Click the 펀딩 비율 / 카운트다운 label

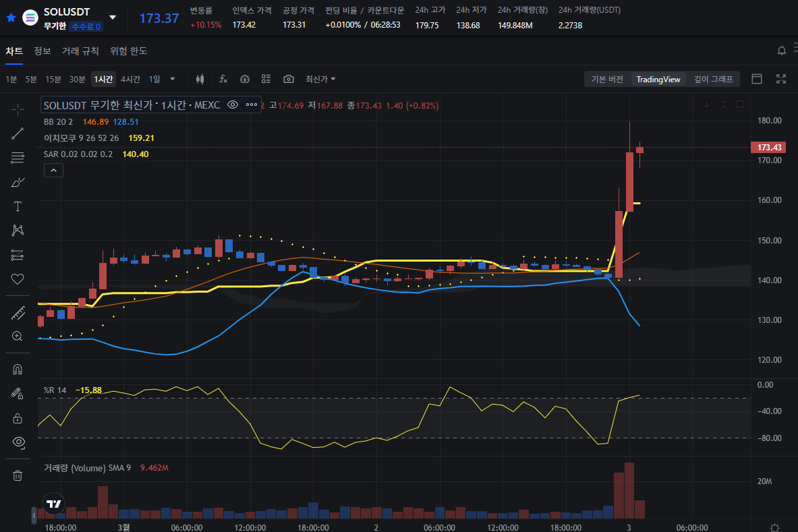pyautogui.click(x=364, y=10)
